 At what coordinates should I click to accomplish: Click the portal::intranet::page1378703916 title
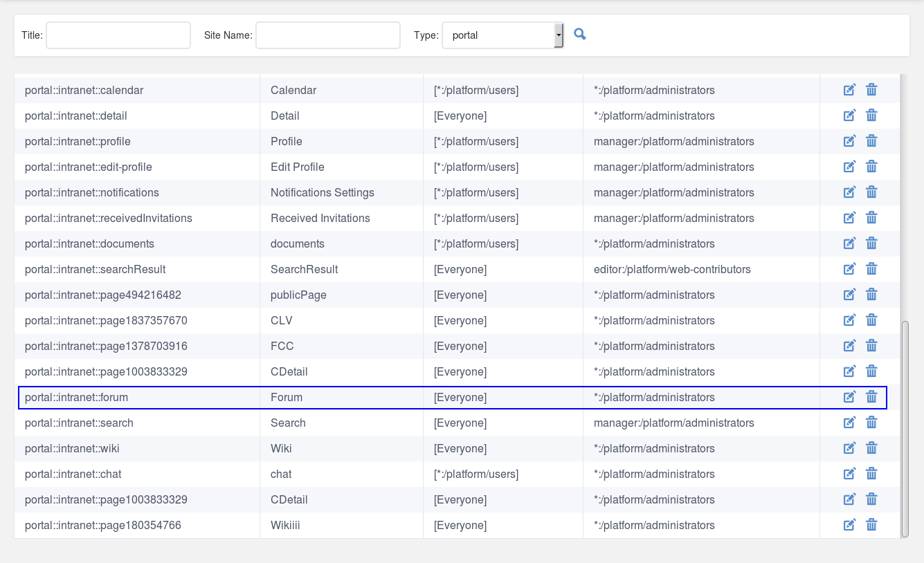coord(106,346)
